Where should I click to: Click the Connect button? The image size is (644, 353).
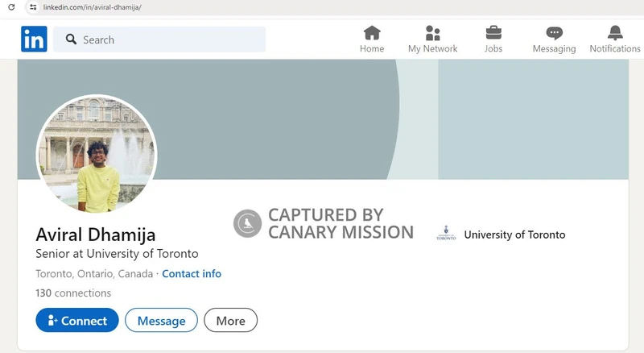[77, 320]
